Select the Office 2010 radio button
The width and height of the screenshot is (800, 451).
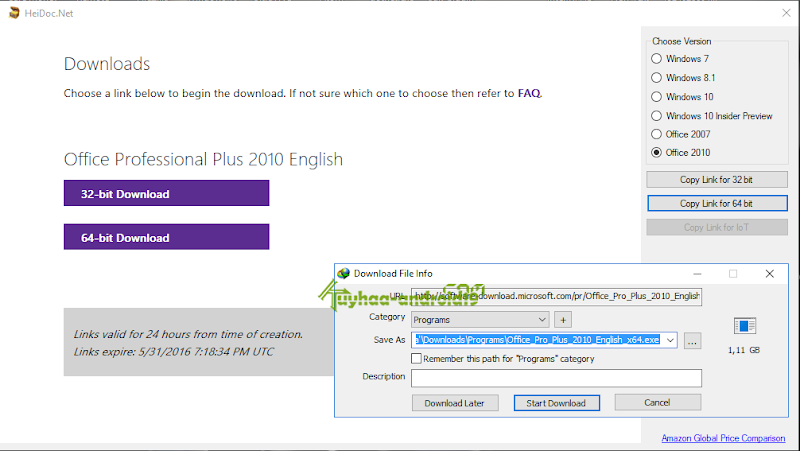coord(657,153)
